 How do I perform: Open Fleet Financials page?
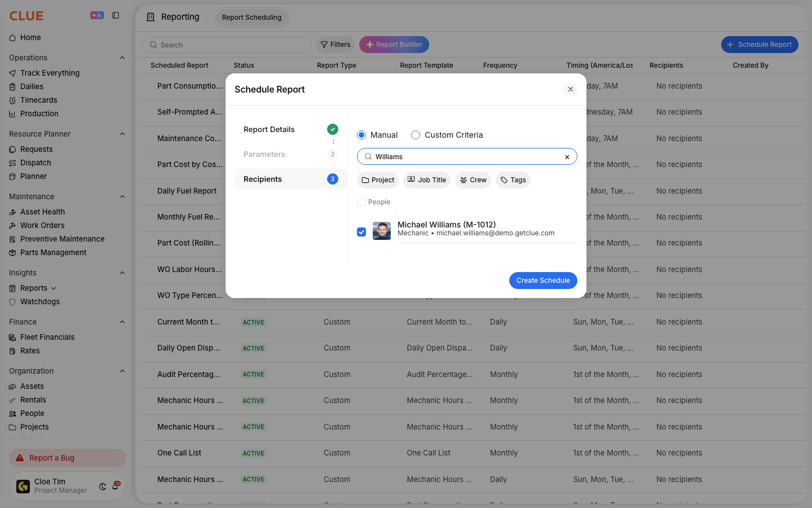pos(47,337)
